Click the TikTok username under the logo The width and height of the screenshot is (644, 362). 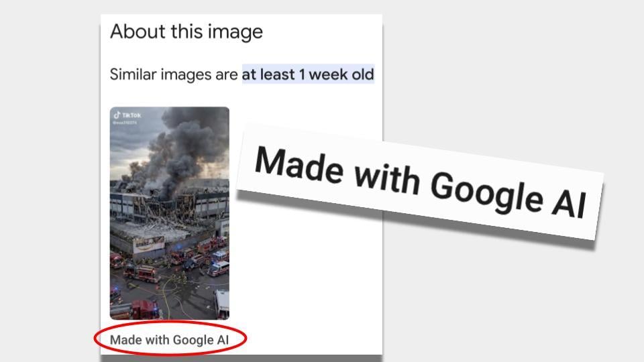125,122
